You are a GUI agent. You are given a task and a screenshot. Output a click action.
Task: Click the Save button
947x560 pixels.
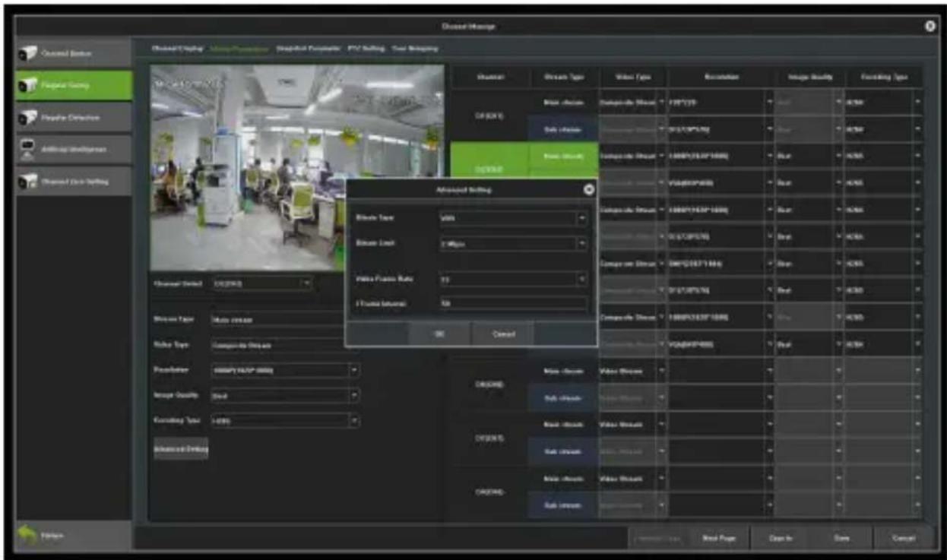tap(841, 537)
